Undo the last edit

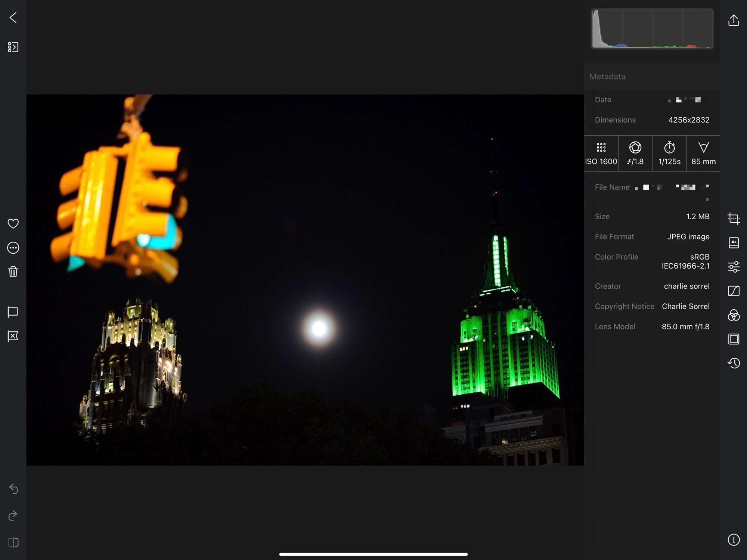click(x=13, y=489)
